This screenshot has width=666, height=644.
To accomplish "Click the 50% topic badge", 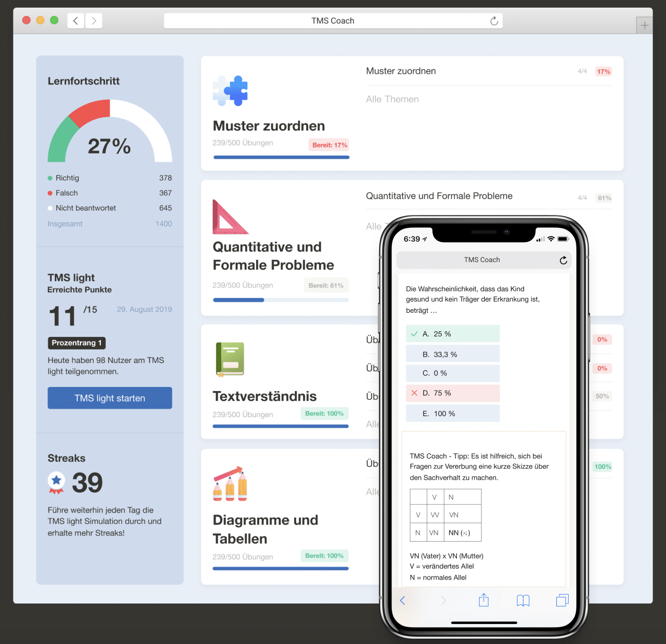I will click(x=602, y=396).
